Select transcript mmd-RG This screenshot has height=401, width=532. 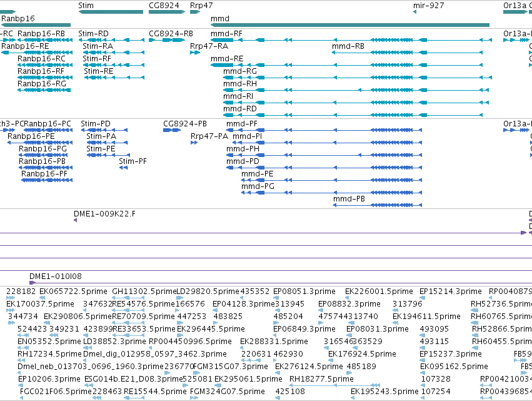coord(358,78)
